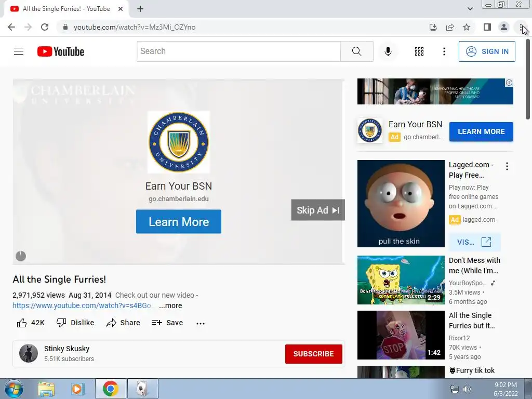Click the search magnifier button
Image resolution: width=532 pixels, height=399 pixels.
[x=356, y=51]
